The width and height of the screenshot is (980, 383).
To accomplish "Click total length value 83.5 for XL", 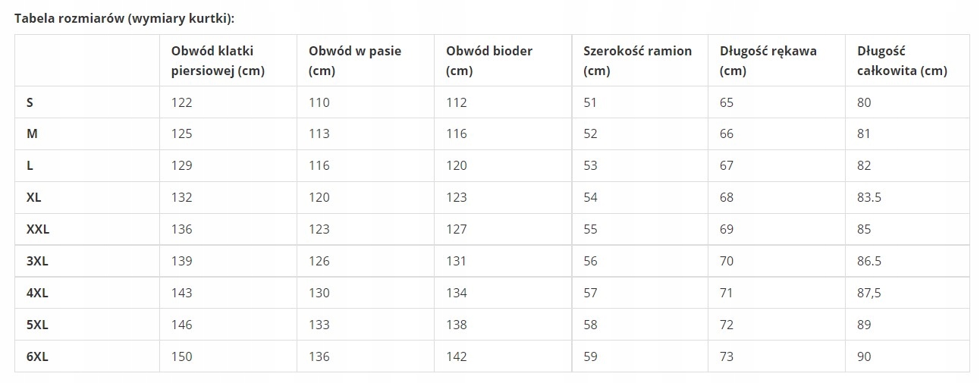I will (x=868, y=197).
